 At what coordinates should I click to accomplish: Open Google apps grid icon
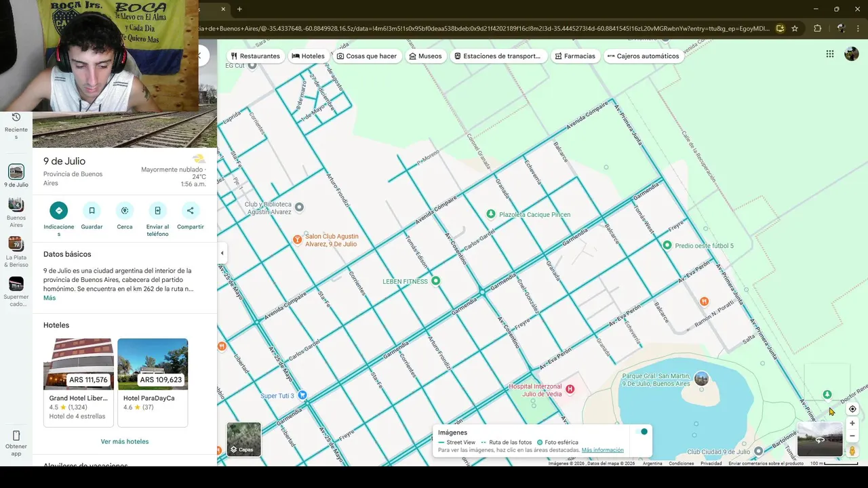click(830, 54)
